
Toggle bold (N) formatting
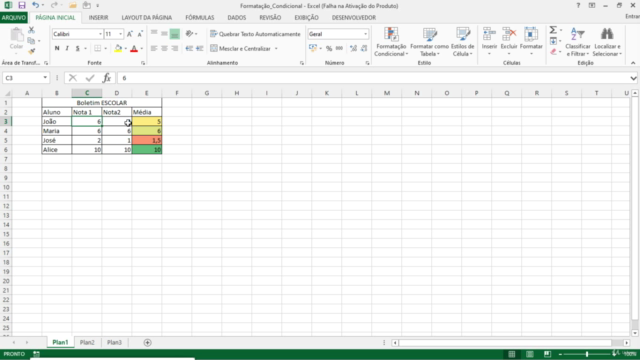pyautogui.click(x=57, y=48)
